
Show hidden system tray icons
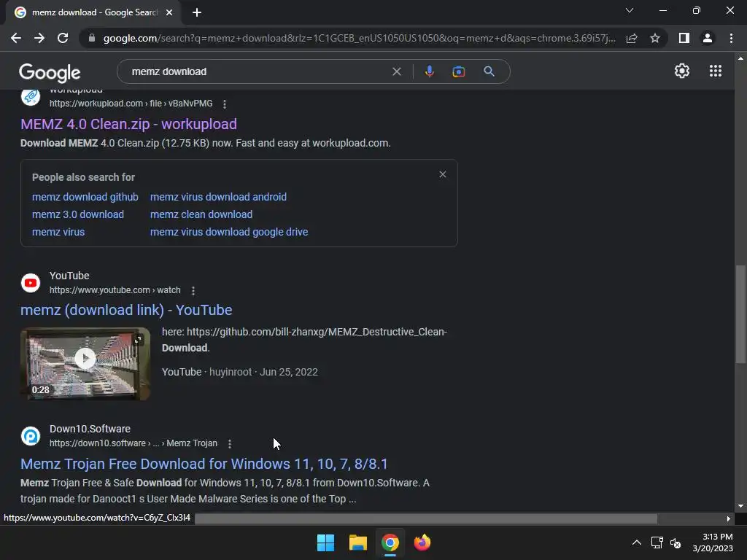(x=636, y=542)
